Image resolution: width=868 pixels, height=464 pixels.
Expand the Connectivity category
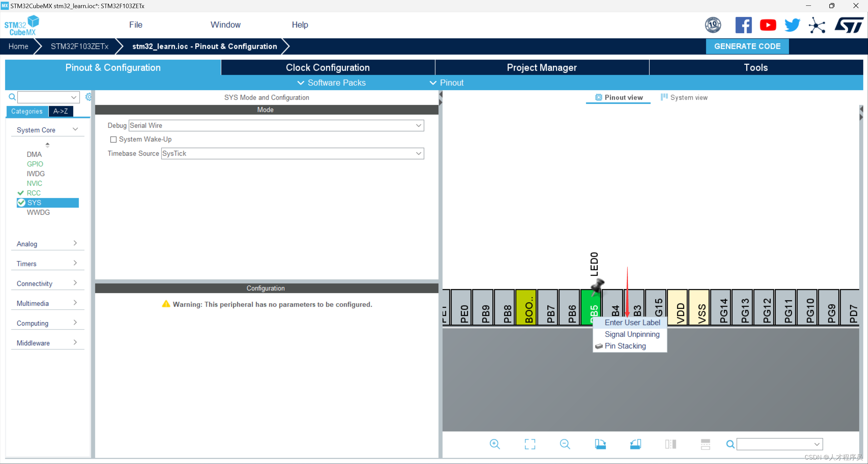coord(47,283)
